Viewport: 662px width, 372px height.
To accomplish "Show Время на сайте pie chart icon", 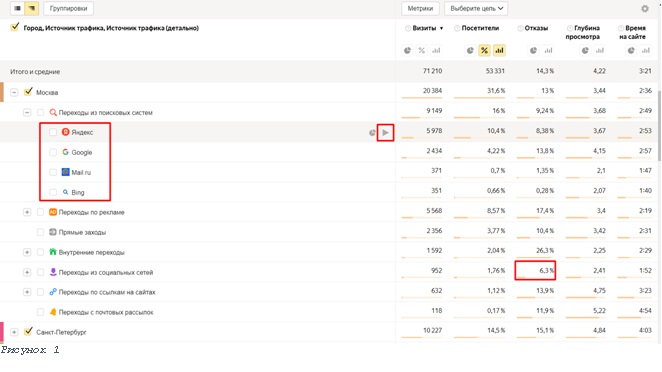I will coord(631,51).
